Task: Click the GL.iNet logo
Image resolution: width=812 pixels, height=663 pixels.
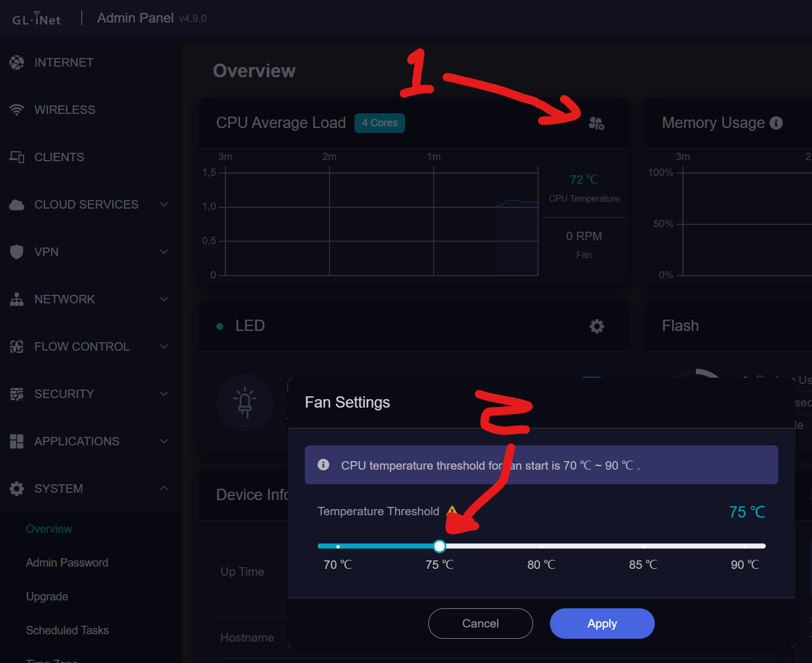Action: tap(37, 19)
